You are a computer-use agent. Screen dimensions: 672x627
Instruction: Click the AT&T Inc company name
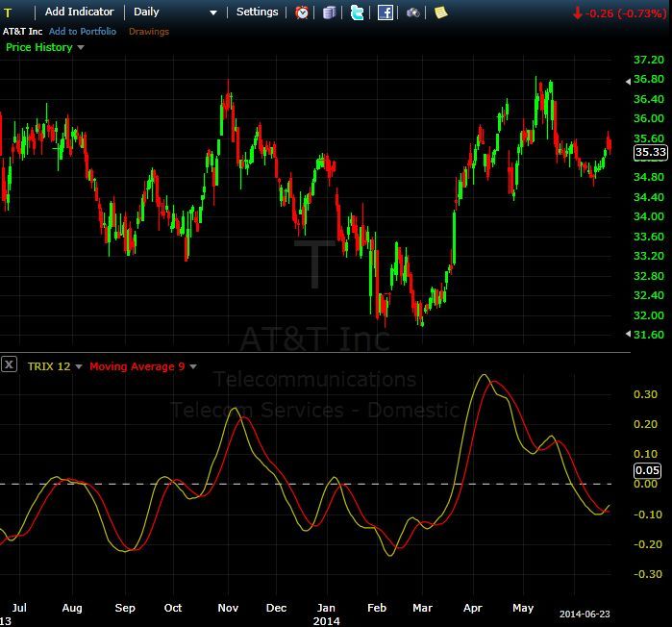click(x=23, y=32)
